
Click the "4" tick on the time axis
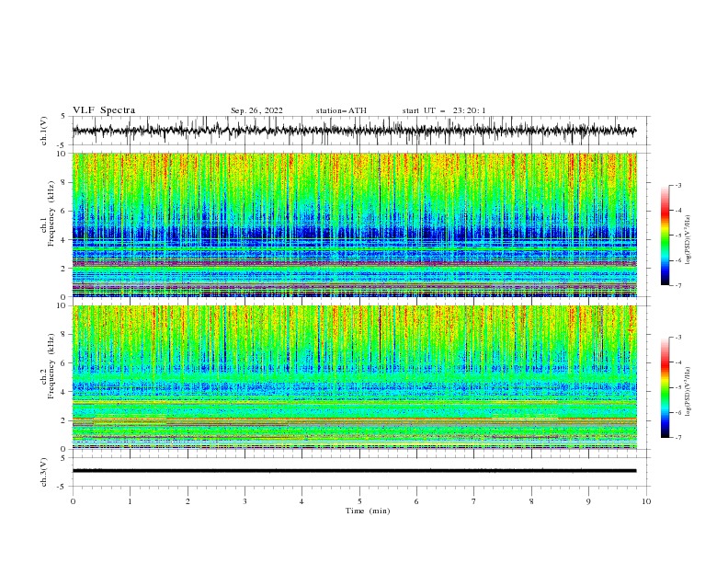pyautogui.click(x=301, y=501)
